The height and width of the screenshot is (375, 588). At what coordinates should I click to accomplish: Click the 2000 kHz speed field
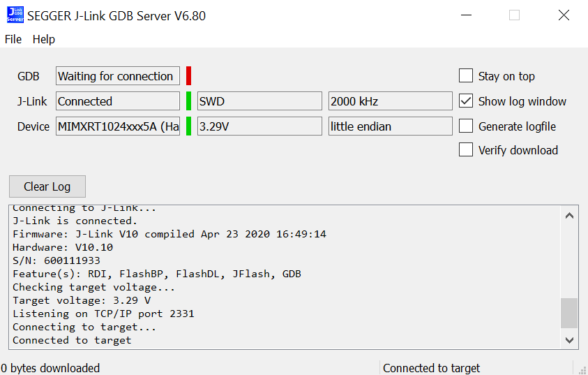click(x=390, y=101)
